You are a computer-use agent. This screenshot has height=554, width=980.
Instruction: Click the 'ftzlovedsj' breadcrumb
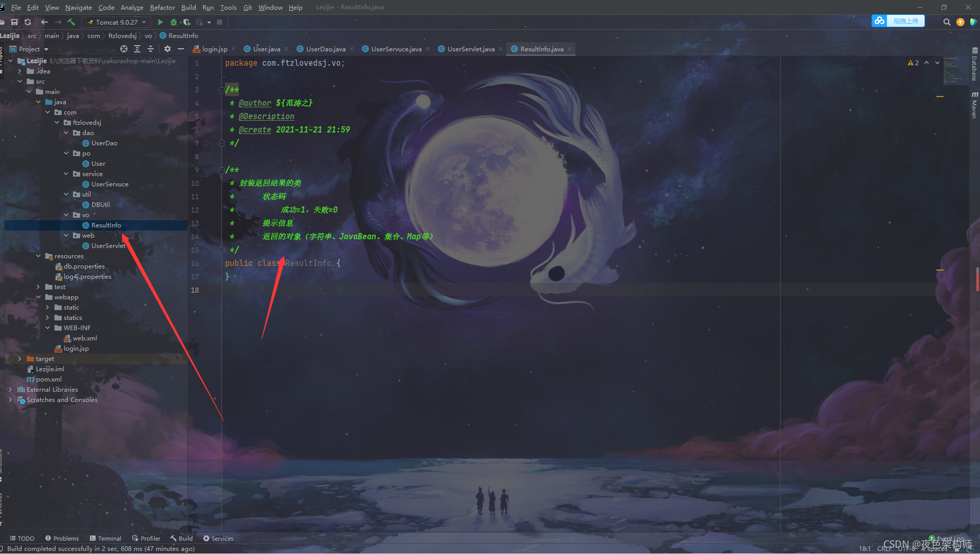pyautogui.click(x=122, y=35)
